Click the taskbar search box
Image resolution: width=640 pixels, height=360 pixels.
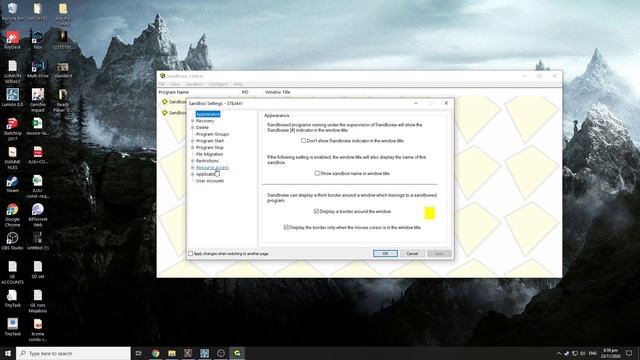click(x=73, y=353)
